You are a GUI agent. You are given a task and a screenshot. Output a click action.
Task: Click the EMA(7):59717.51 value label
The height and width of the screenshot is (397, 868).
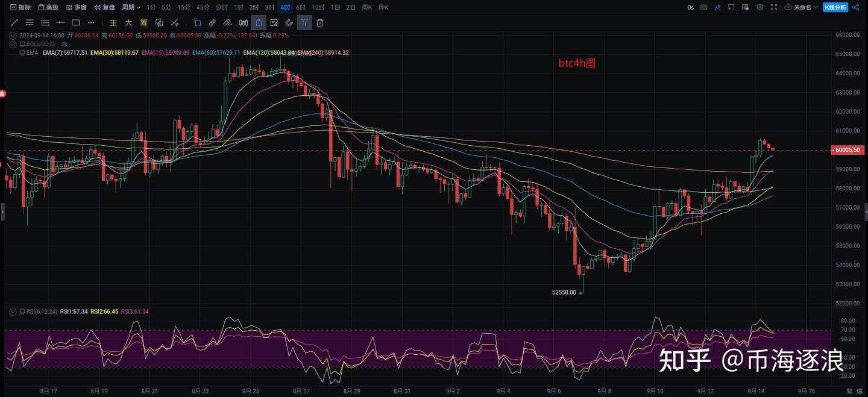(65, 53)
